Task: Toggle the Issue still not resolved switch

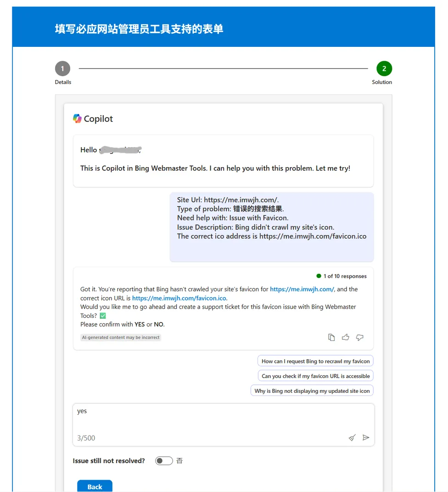Action: pos(164,461)
